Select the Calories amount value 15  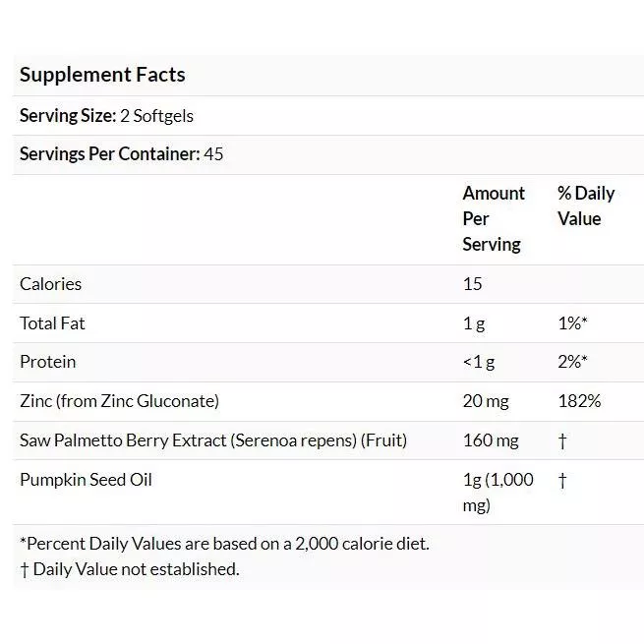click(473, 284)
